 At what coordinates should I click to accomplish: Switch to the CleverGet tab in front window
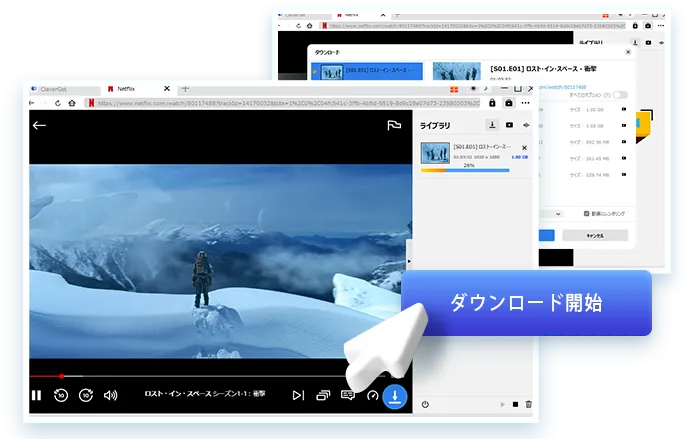(65, 89)
